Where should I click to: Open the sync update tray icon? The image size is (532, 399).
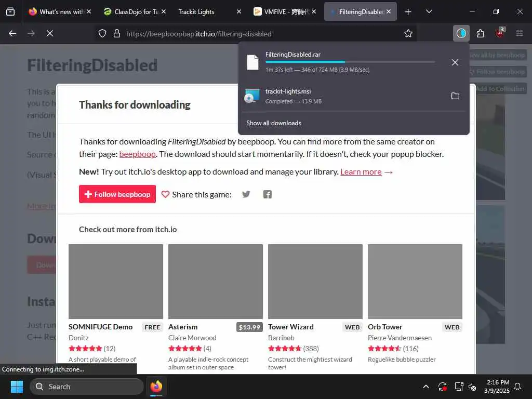tap(443, 387)
